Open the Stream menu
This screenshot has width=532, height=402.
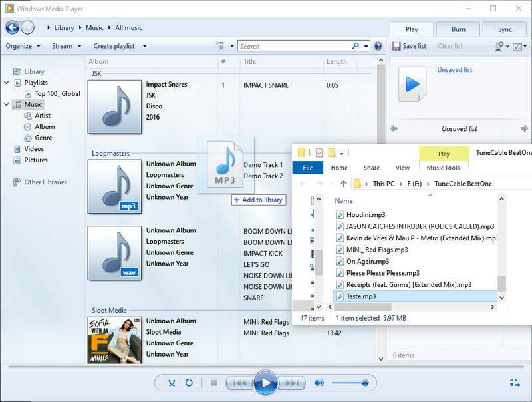pos(66,46)
